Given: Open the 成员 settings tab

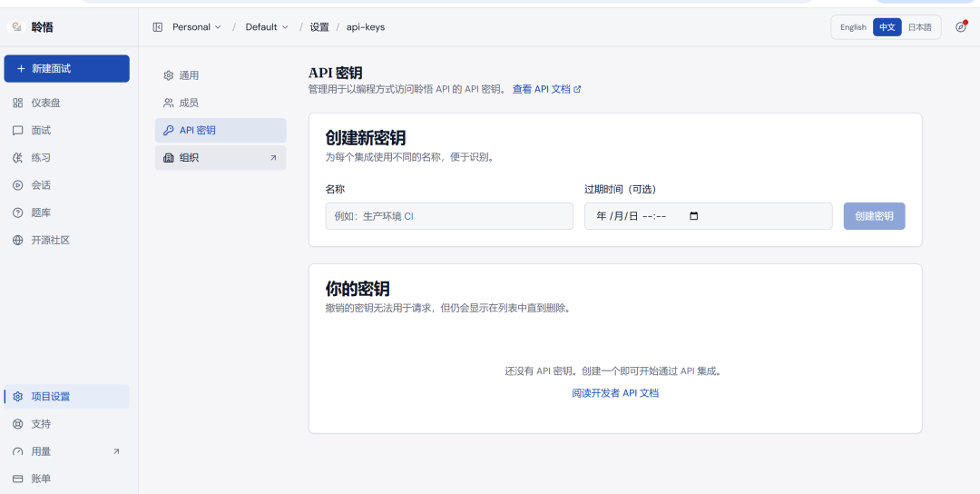Looking at the screenshot, I should pos(220,104).
